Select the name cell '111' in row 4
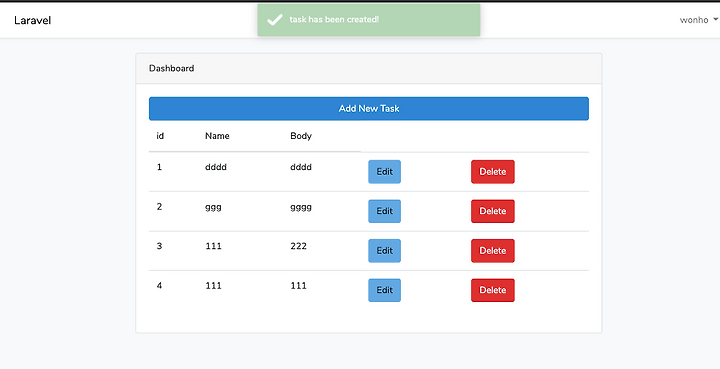Image resolution: width=720 pixels, height=369 pixels. 213,285
